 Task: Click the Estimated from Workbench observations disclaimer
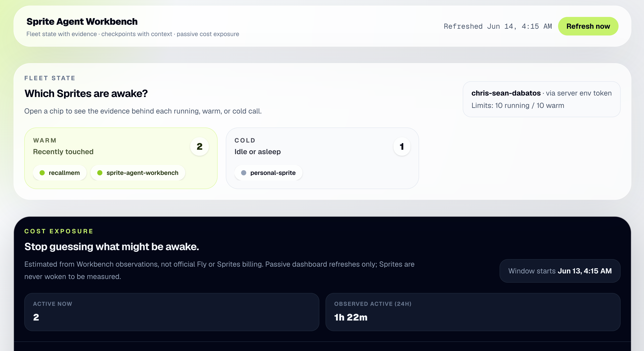point(219,270)
